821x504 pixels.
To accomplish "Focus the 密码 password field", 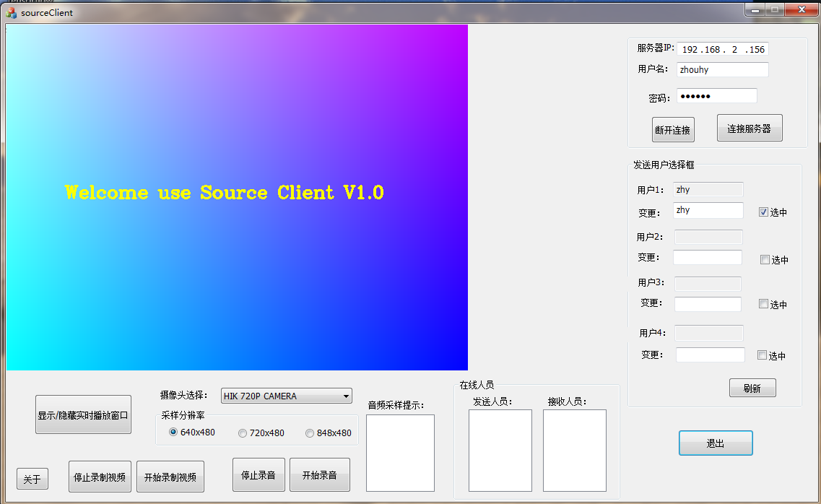I will click(x=716, y=96).
